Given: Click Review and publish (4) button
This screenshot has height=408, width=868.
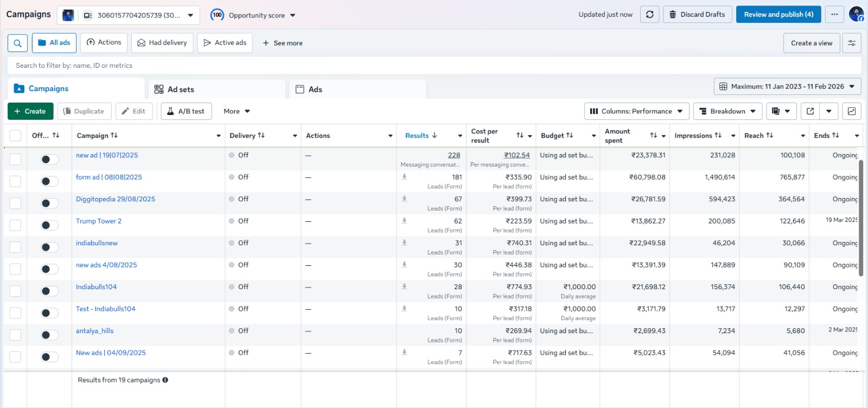Looking at the screenshot, I should [778, 15].
